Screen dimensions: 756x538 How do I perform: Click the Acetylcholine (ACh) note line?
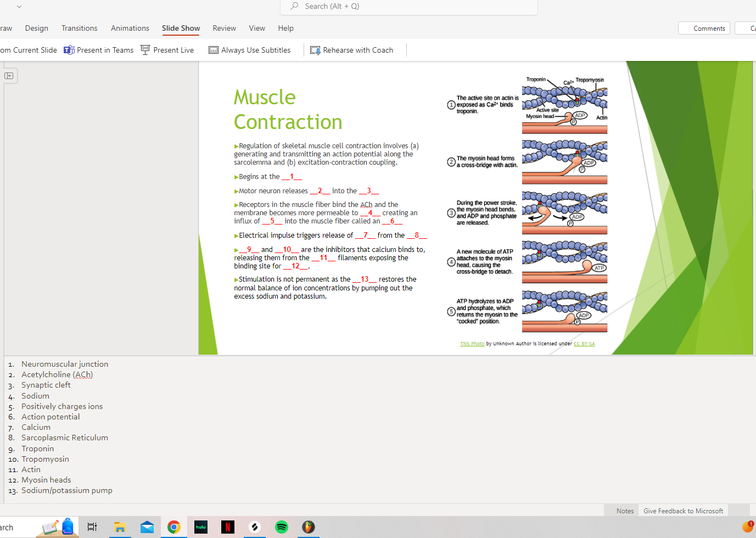click(57, 374)
